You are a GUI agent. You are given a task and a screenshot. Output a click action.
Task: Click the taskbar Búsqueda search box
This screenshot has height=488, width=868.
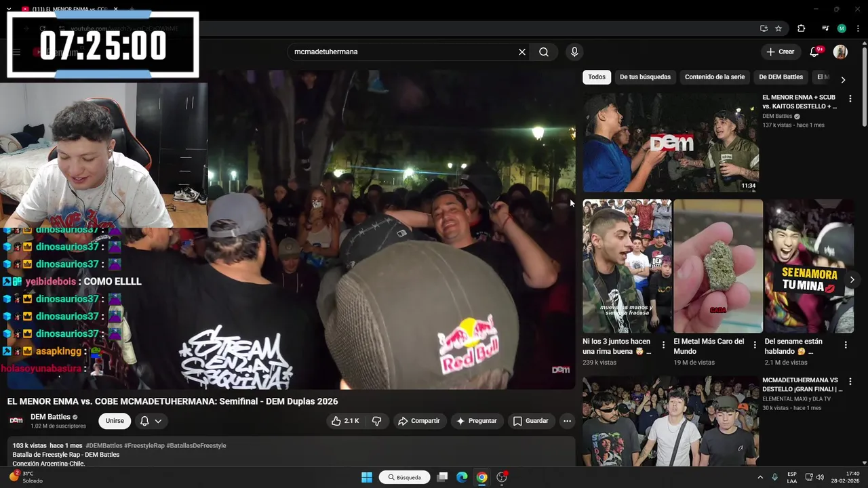pyautogui.click(x=404, y=477)
